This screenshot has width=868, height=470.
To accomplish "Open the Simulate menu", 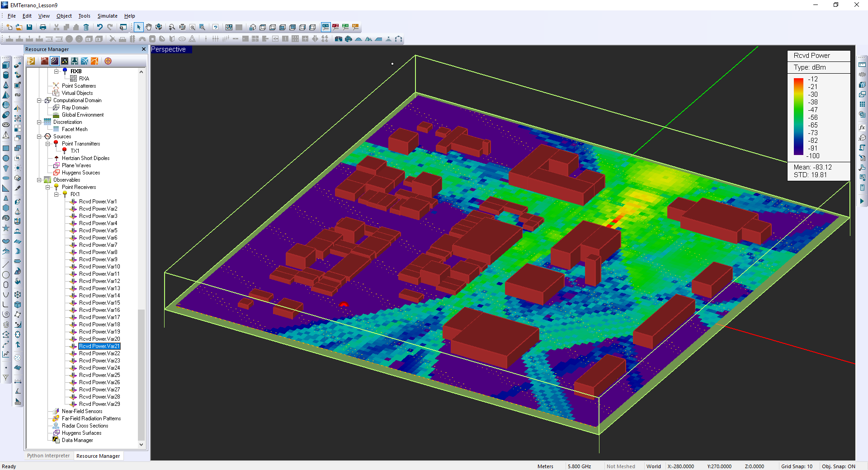I will click(x=107, y=16).
